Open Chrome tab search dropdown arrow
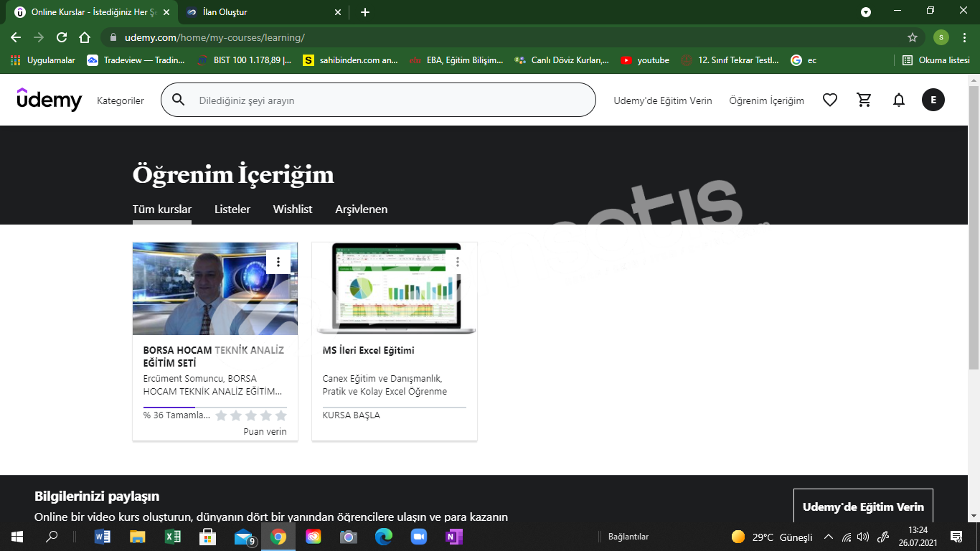The image size is (980, 551). [866, 12]
